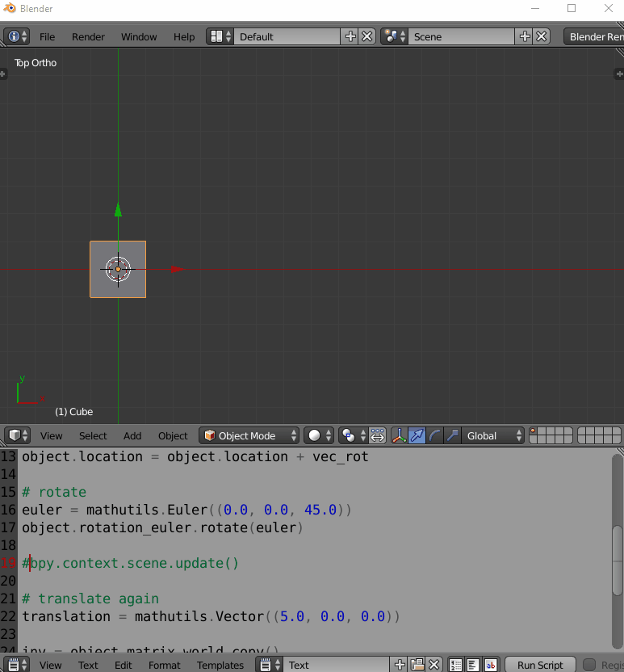
Task: Add a new screen layout
Action: 350,36
